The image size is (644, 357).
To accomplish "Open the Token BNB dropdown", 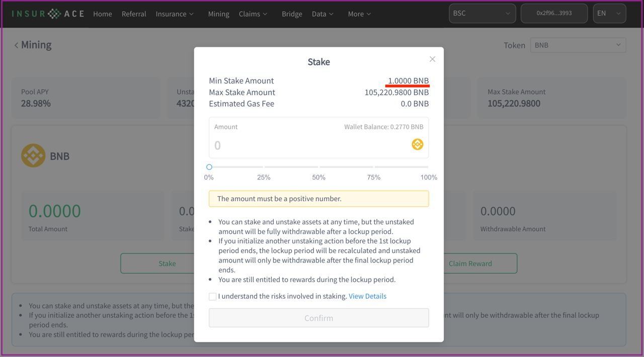I will (578, 45).
